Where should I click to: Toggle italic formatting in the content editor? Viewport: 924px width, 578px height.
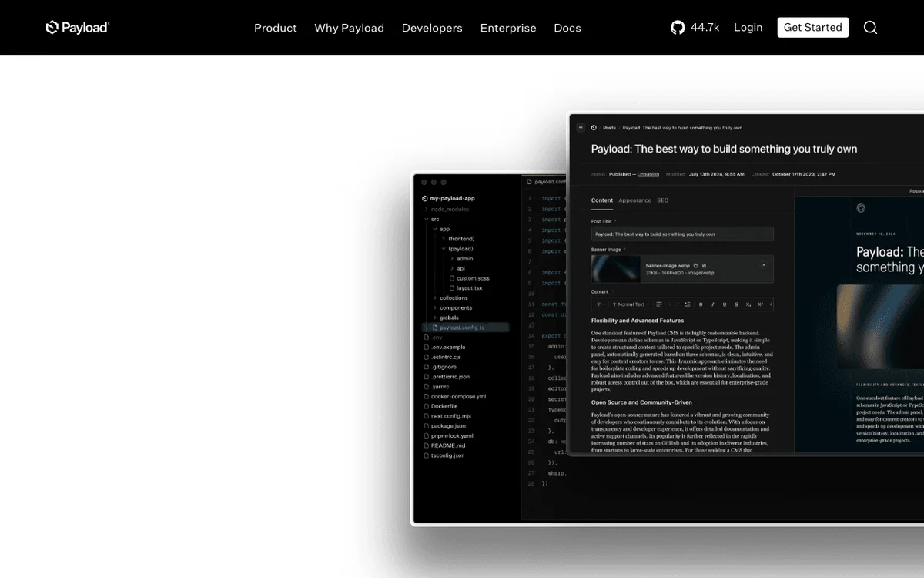[x=713, y=304]
